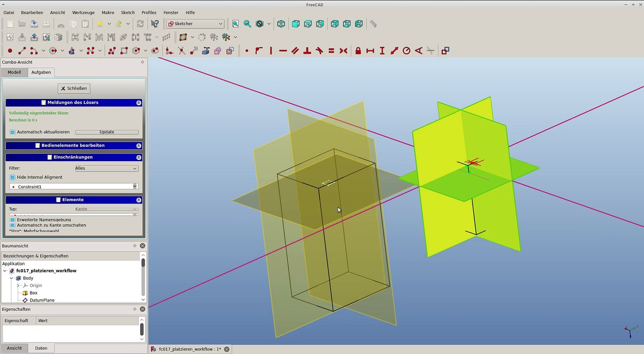Select the sketcher circle creation tool

[53, 51]
